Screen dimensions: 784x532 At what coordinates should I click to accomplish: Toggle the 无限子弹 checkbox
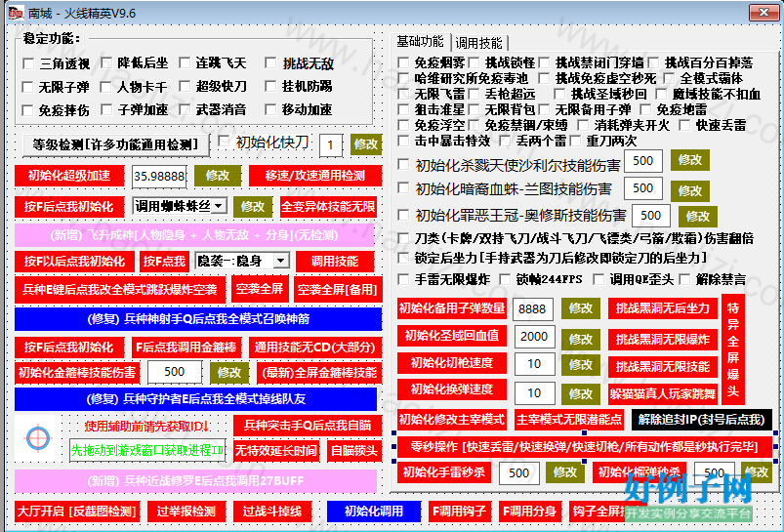pyautogui.click(x=29, y=87)
